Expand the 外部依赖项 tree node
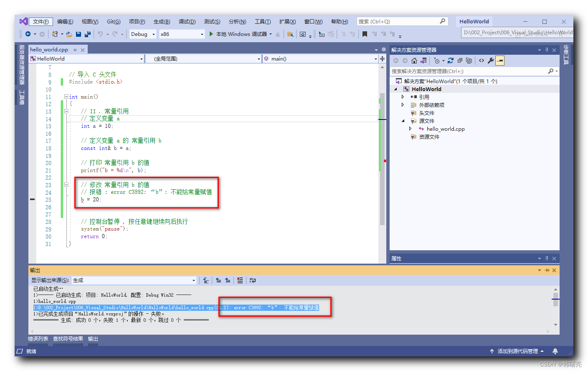This screenshot has height=371, width=588. tap(403, 105)
